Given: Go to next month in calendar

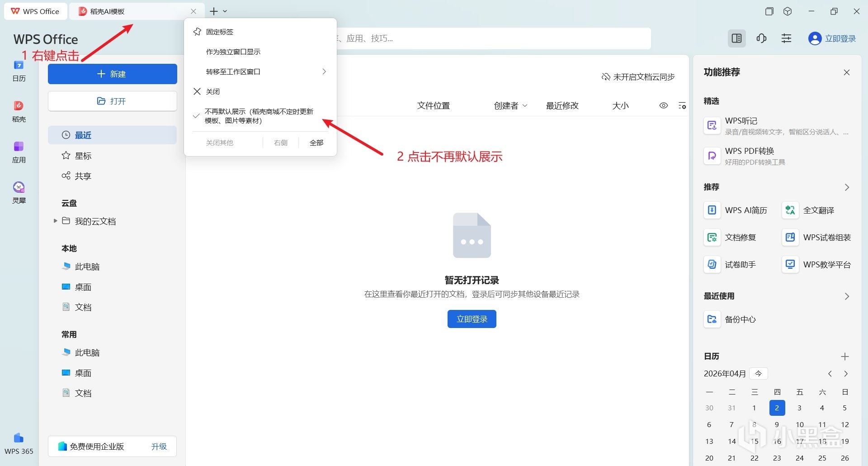Looking at the screenshot, I should pyautogui.click(x=846, y=374).
